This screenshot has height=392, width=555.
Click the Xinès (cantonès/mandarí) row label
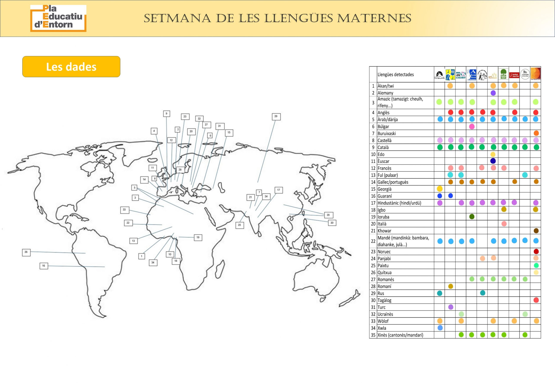pos(400,335)
